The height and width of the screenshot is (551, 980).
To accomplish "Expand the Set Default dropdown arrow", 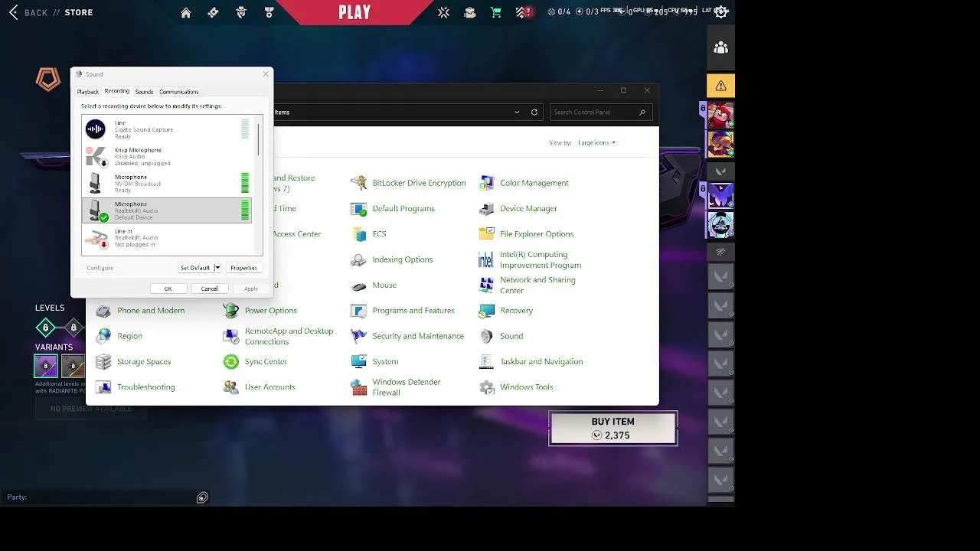I will point(217,268).
